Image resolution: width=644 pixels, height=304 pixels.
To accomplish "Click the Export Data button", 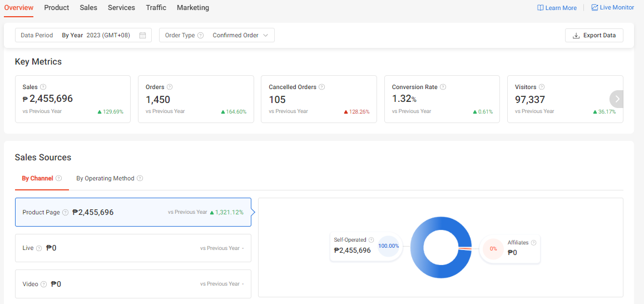I will click(x=594, y=36).
